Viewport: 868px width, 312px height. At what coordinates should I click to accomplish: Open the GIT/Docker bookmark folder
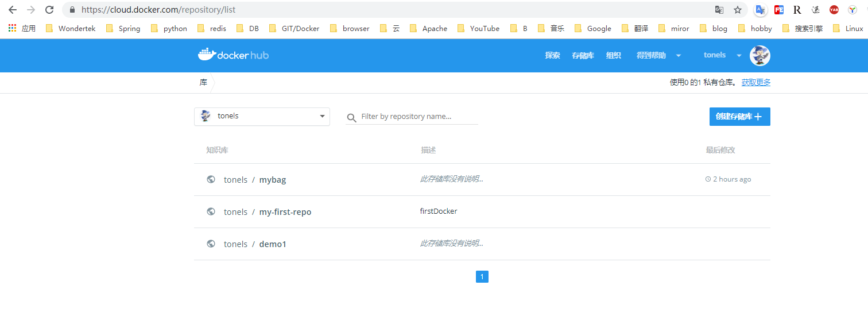(294, 28)
